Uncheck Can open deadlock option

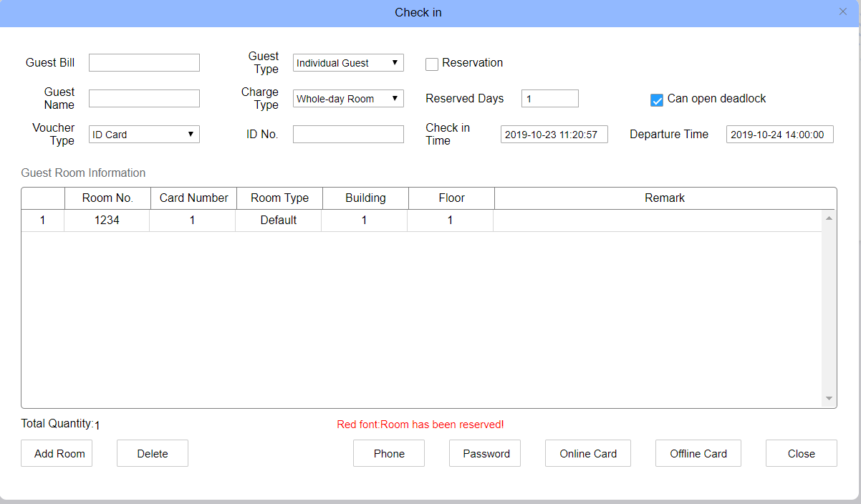[x=657, y=100]
